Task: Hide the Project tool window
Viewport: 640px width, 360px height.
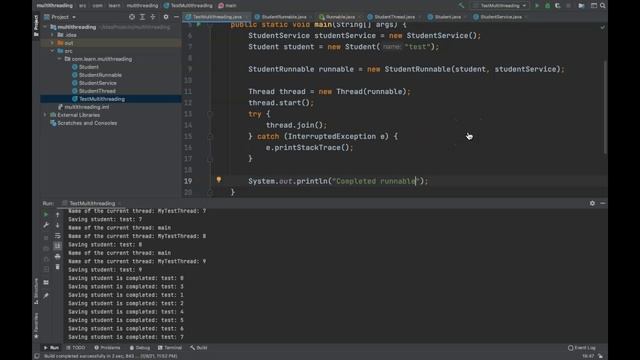Action: 176,17
